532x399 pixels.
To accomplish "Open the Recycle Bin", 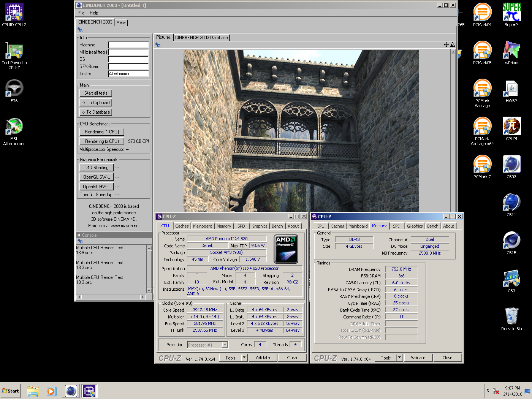I will click(511, 319).
